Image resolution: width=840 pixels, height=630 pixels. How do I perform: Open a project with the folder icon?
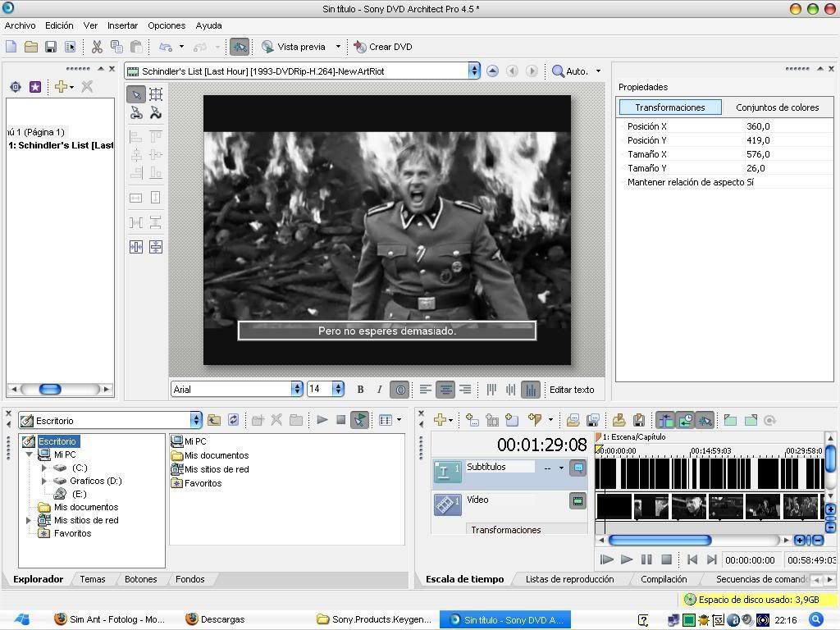(x=31, y=47)
